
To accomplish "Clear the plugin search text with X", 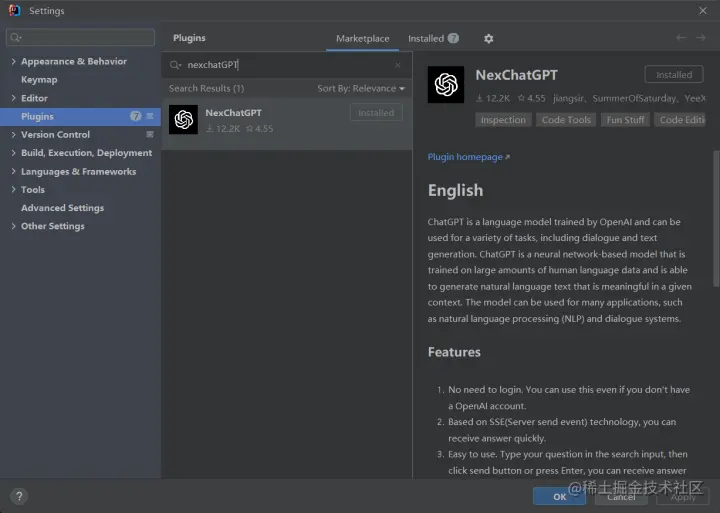I will click(x=398, y=65).
